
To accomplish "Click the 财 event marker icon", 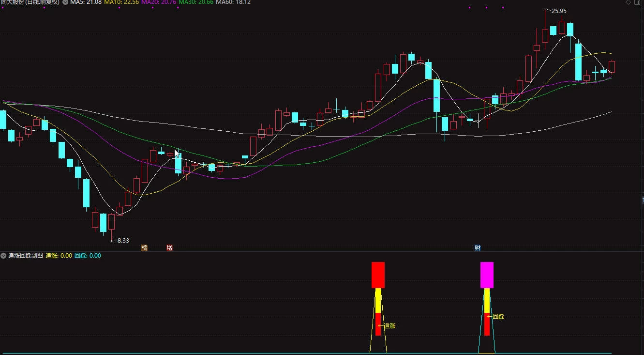I will (x=478, y=248).
